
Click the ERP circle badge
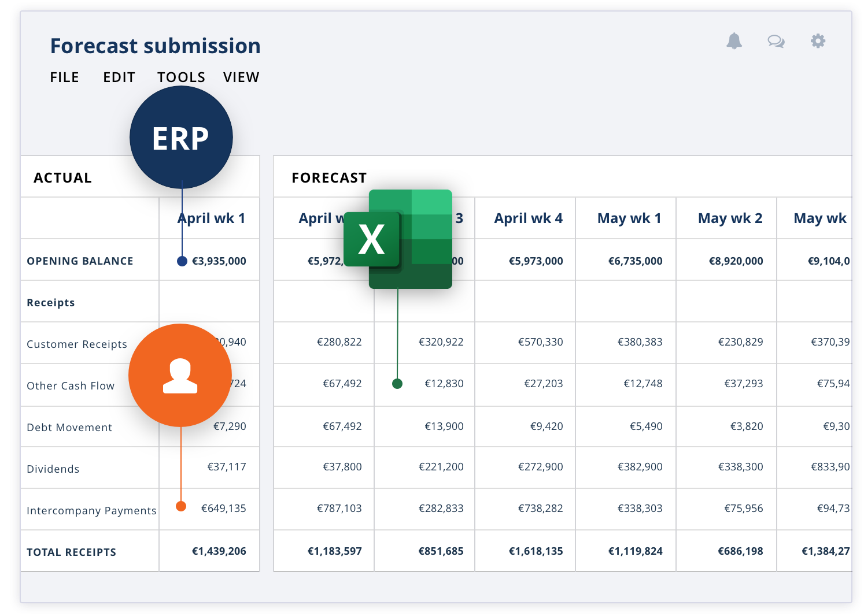181,138
